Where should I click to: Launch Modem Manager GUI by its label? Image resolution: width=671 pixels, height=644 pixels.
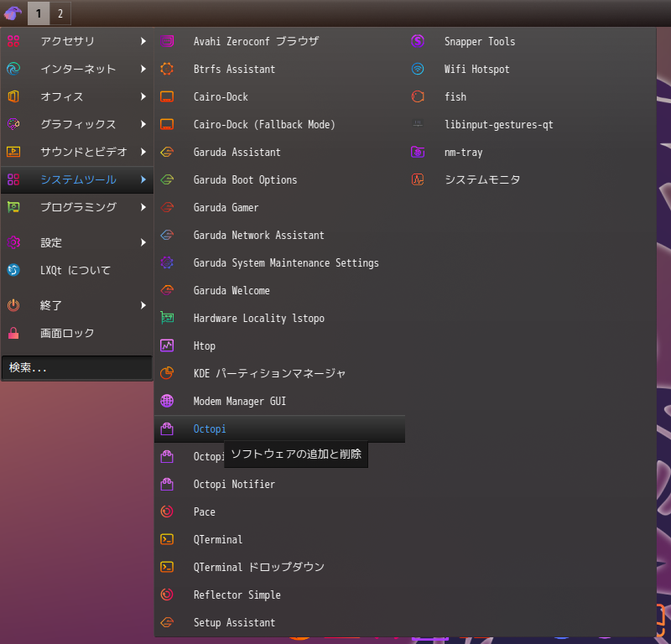coord(240,402)
